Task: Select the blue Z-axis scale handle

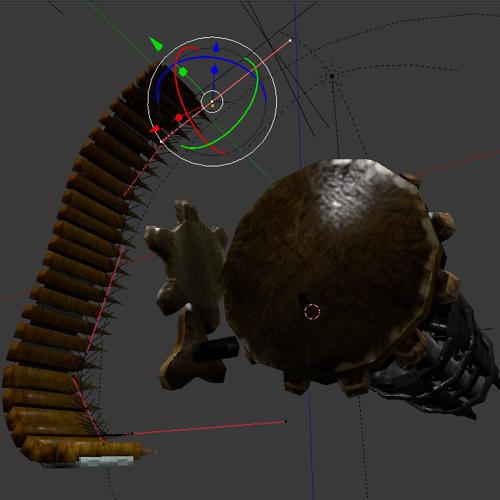Action: 215,70
